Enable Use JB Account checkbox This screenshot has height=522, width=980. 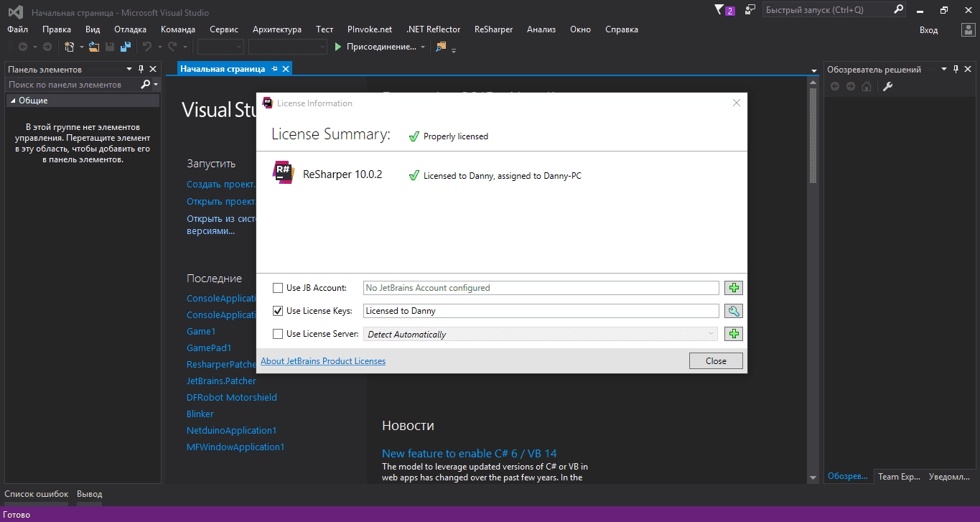pyautogui.click(x=278, y=288)
